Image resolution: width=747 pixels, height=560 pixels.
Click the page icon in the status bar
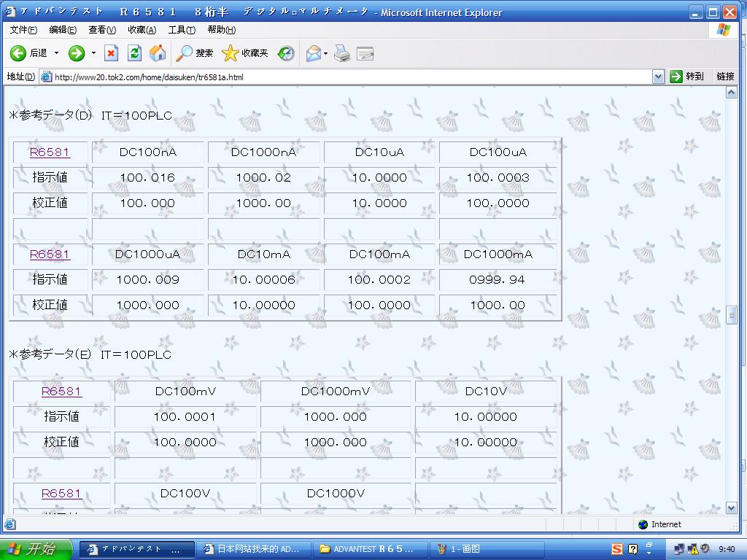tap(10, 524)
